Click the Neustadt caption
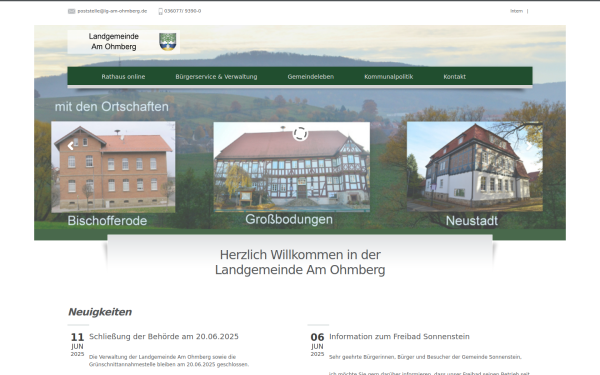This screenshot has width=600, height=375. (472, 221)
